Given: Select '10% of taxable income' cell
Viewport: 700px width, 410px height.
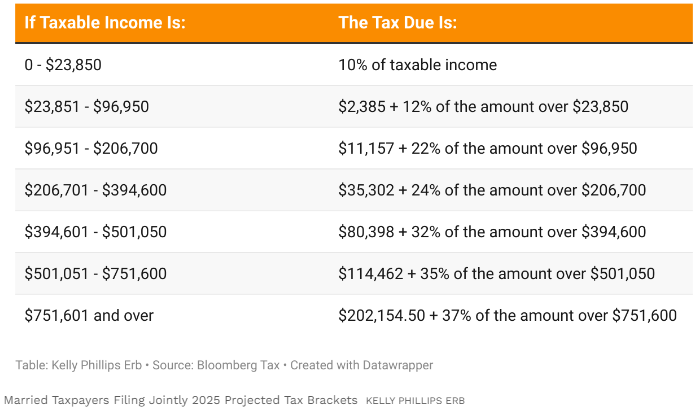Looking at the screenshot, I should [417, 65].
